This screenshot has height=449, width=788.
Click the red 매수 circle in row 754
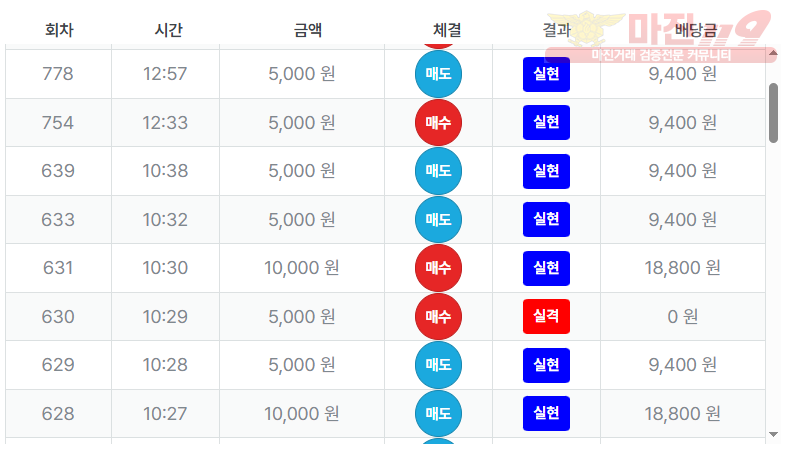pos(438,123)
